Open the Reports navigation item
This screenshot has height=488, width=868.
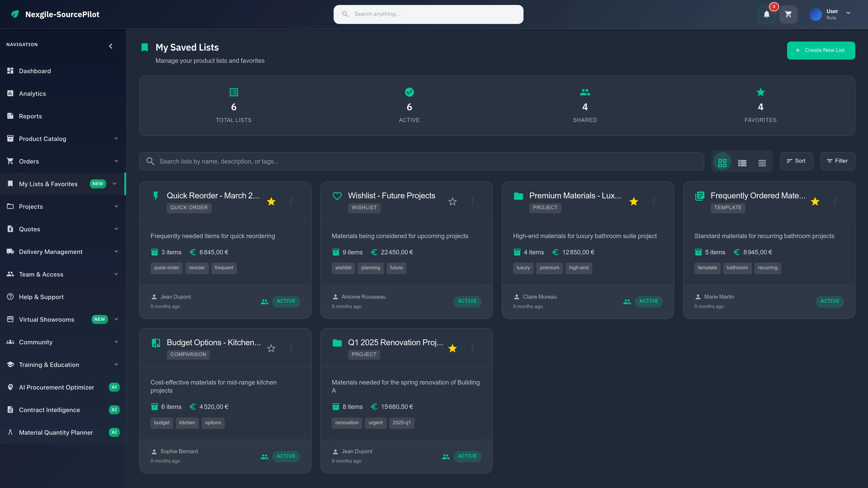(x=30, y=116)
